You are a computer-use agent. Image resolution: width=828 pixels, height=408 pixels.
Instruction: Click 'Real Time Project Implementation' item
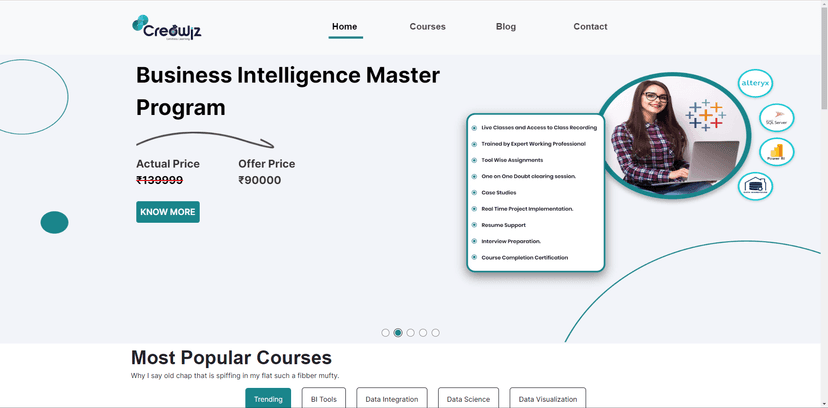click(x=528, y=209)
